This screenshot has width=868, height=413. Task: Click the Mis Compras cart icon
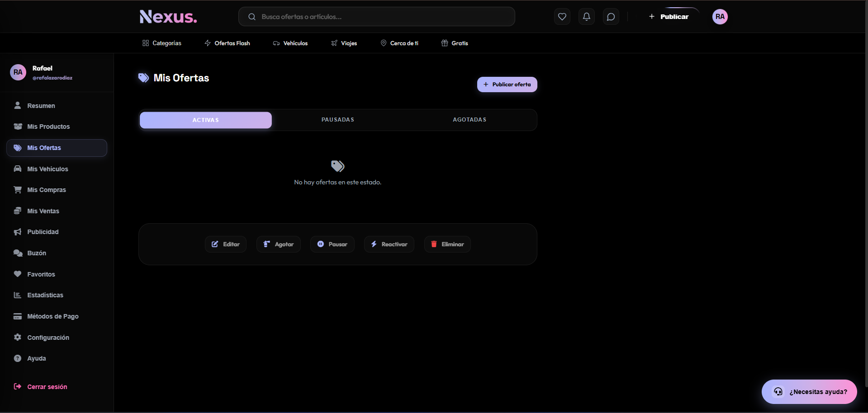click(x=18, y=190)
